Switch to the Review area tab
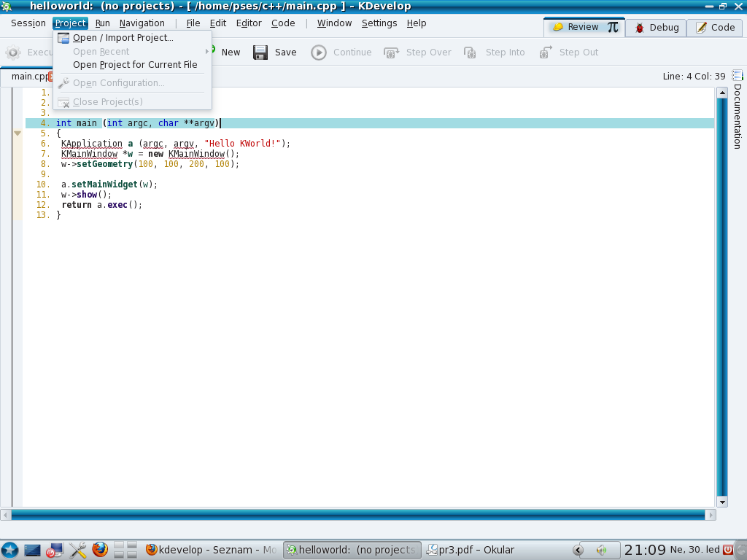This screenshot has width=747, height=560. coord(584,27)
